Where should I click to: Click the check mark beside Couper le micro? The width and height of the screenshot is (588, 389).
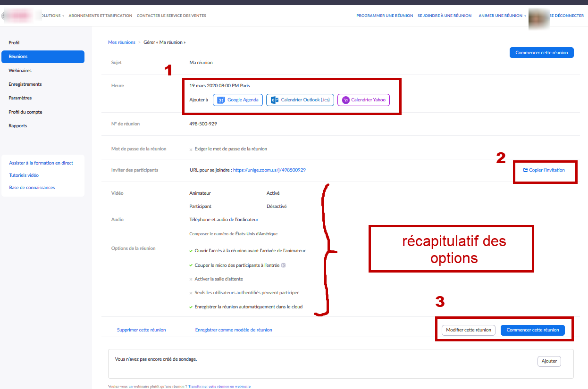pos(191,265)
